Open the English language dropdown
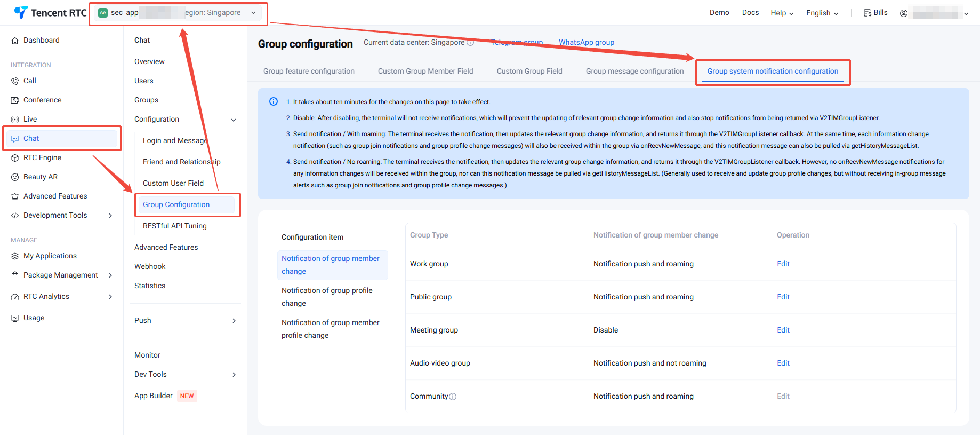The width and height of the screenshot is (980, 435). pos(822,13)
